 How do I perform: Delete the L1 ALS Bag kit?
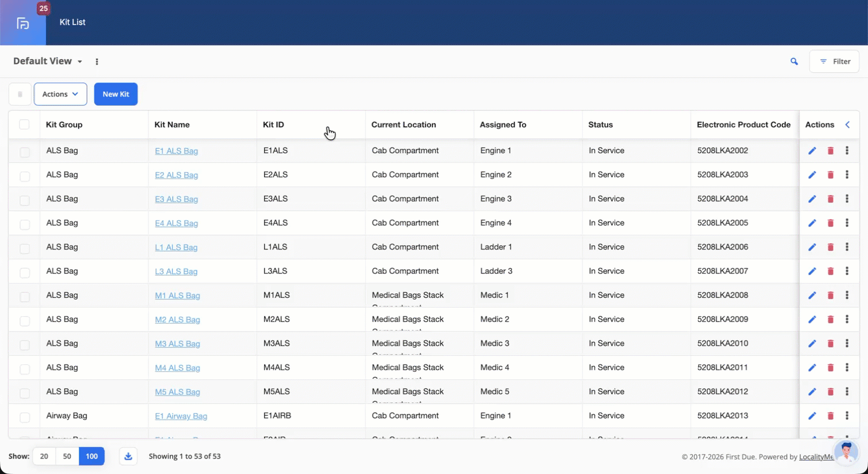point(830,247)
